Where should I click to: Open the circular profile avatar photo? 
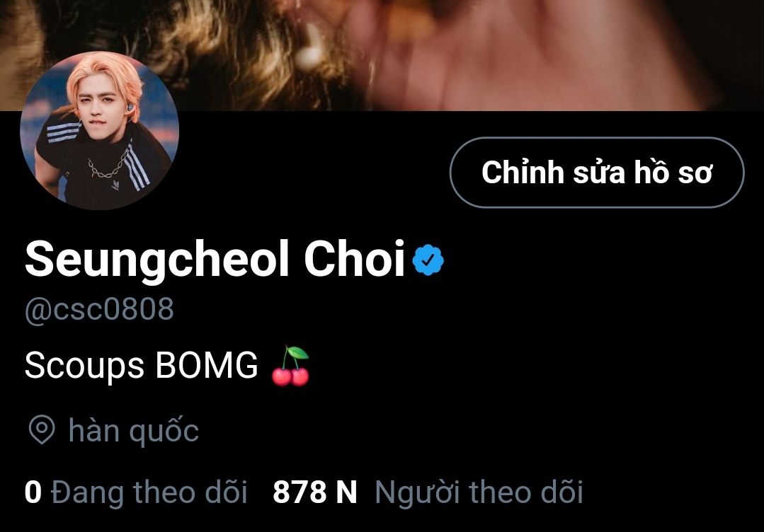tap(99, 131)
